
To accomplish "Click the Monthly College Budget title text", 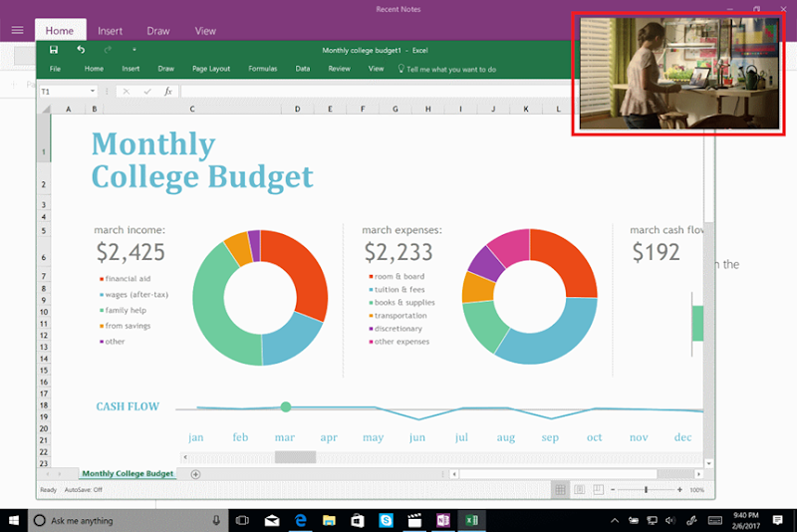I will pyautogui.click(x=202, y=160).
